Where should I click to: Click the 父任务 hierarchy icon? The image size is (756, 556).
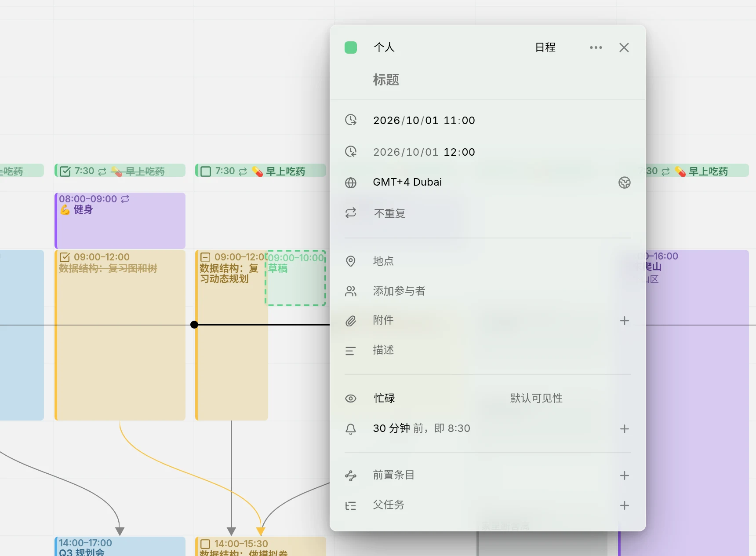[351, 505]
